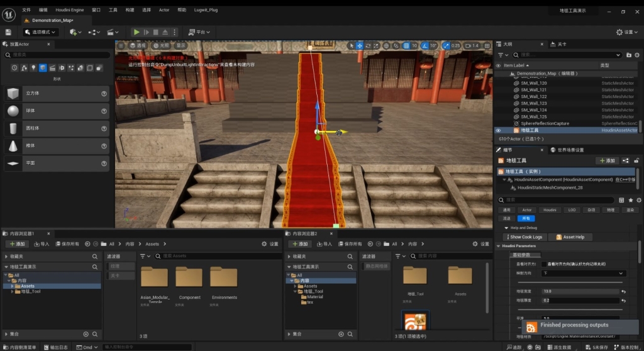This screenshot has width=644, height=351.
Task: Open the add content cube-plus toolbar menu
Action: (75, 32)
